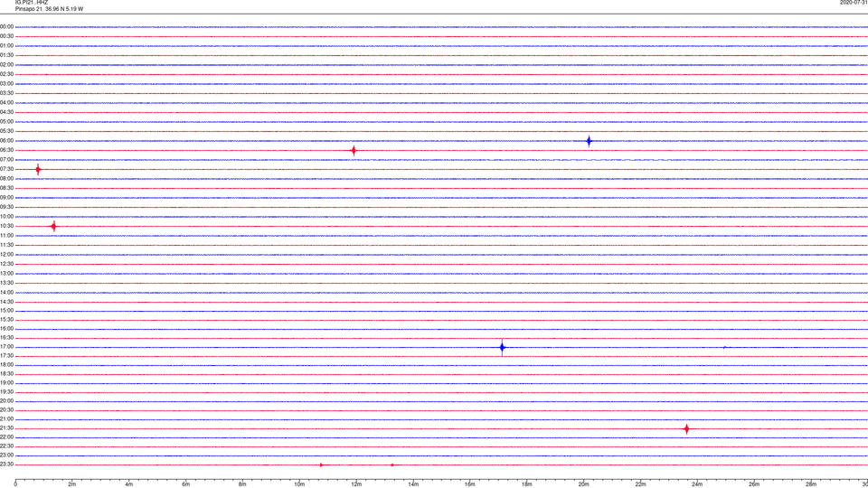Click the 10:30 time label
The height and width of the screenshot is (488, 868).
pos(6,226)
